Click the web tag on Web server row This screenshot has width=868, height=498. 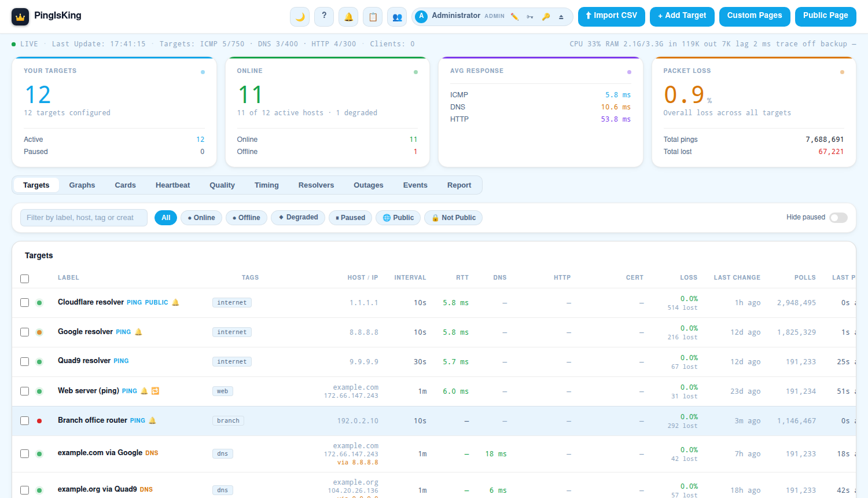tap(223, 391)
